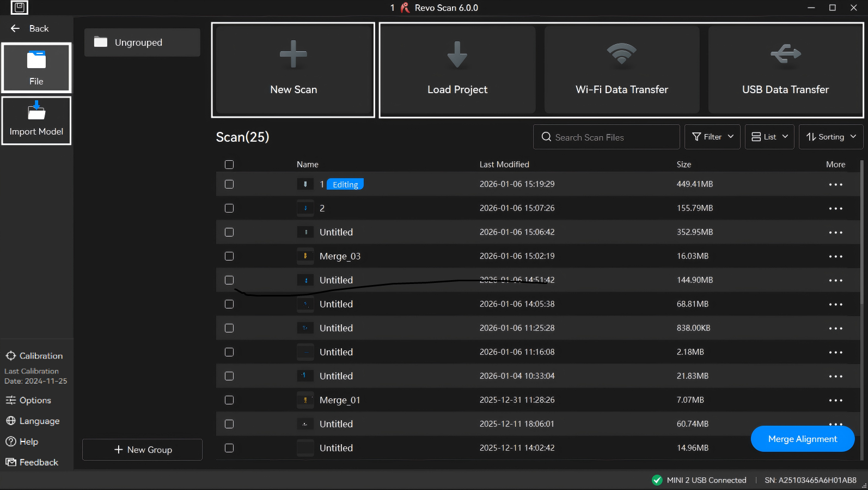The height and width of the screenshot is (490, 868).
Task: Open the List view dropdown
Action: coord(769,137)
